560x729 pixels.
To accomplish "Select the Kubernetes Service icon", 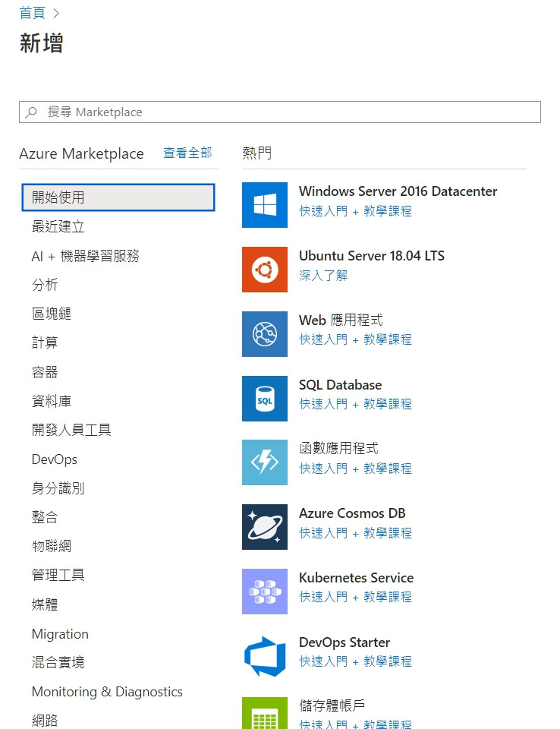I will (x=264, y=592).
